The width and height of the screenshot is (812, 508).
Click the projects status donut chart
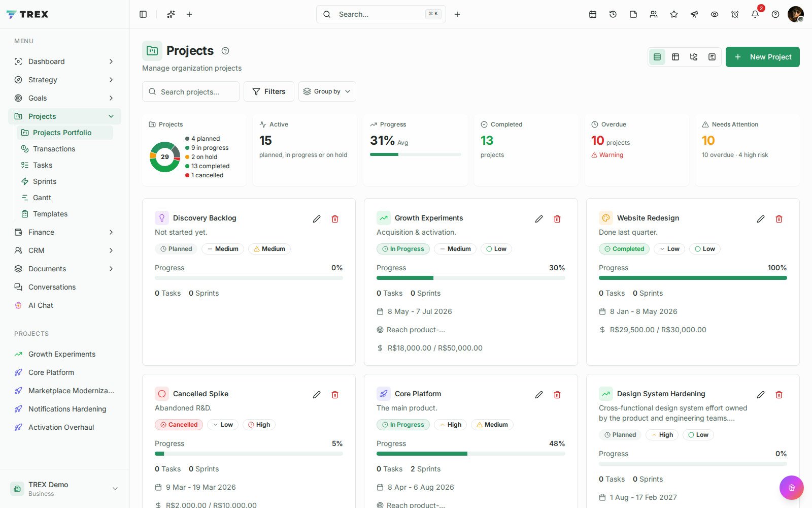[165, 157]
